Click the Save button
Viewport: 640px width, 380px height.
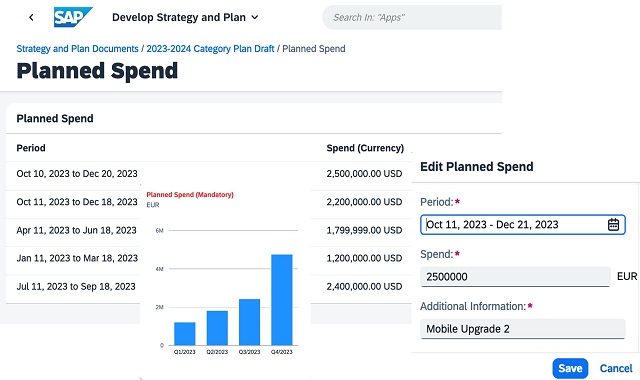[x=570, y=368]
